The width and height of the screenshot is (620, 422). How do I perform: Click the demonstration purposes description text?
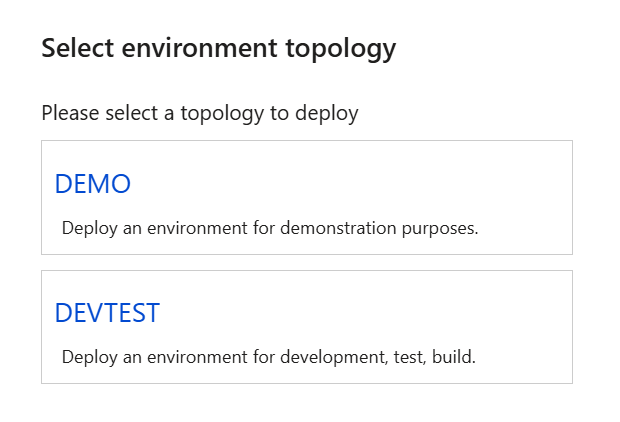click(270, 228)
